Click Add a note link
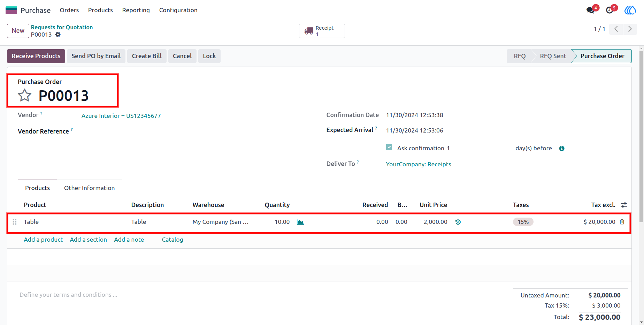This screenshot has height=325, width=644. click(129, 240)
